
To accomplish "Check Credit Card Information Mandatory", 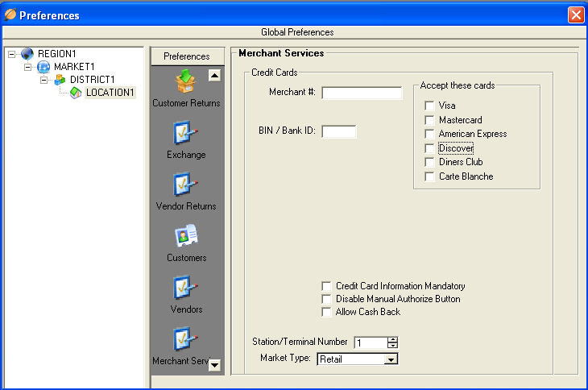I will point(326,286).
